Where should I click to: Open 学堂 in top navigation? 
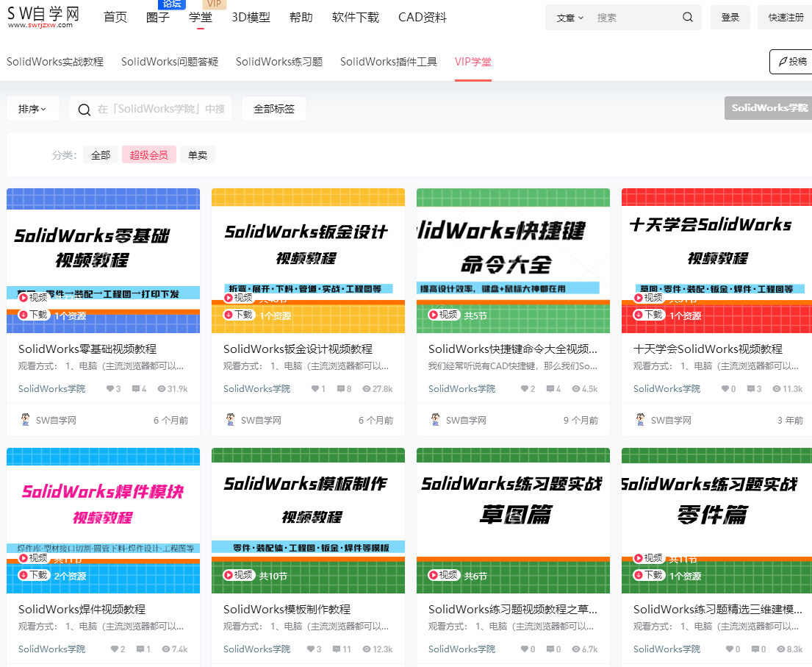(x=201, y=17)
